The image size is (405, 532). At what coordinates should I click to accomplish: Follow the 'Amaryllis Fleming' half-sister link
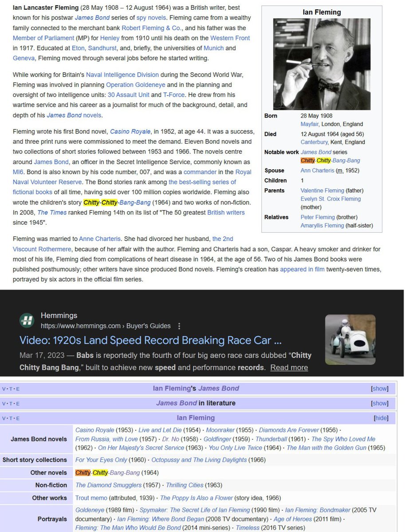[x=322, y=226]
